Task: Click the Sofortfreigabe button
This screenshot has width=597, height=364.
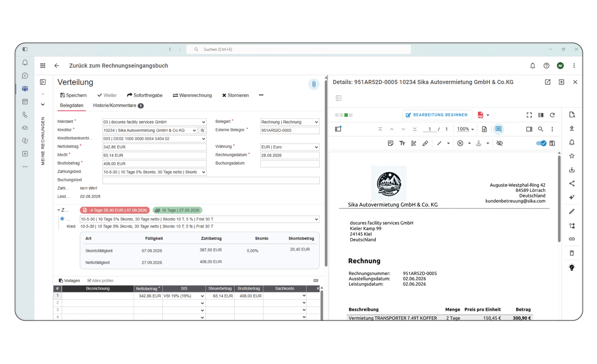Action: click(145, 95)
